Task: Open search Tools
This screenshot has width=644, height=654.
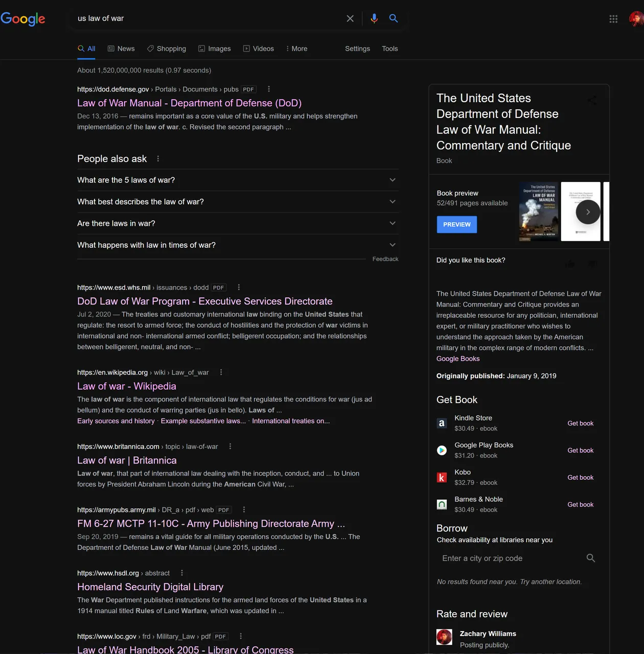Action: pyautogui.click(x=389, y=49)
